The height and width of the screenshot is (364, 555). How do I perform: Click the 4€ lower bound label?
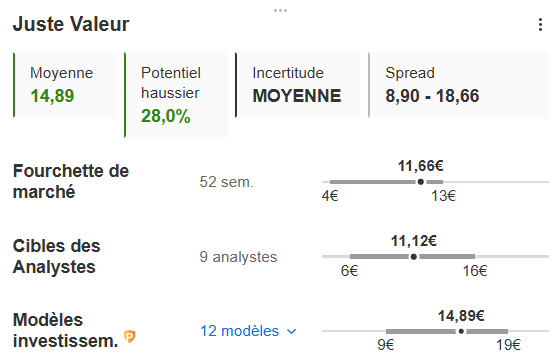(x=330, y=195)
